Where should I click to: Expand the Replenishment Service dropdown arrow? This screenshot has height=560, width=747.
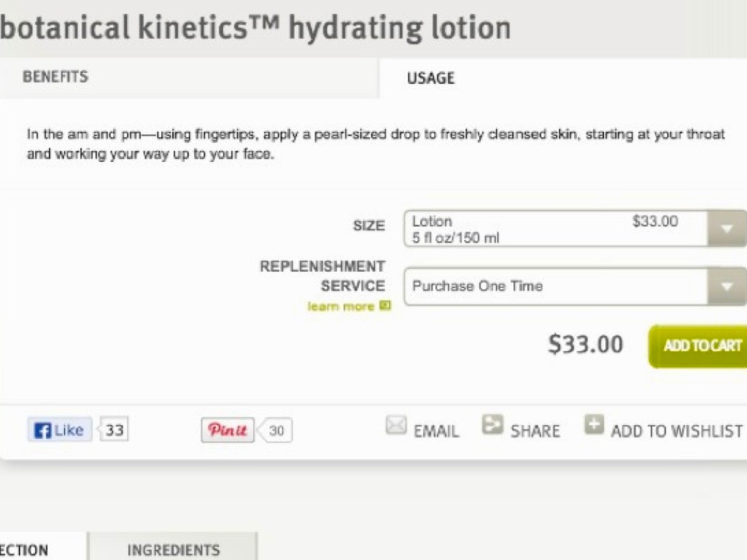[x=727, y=287]
